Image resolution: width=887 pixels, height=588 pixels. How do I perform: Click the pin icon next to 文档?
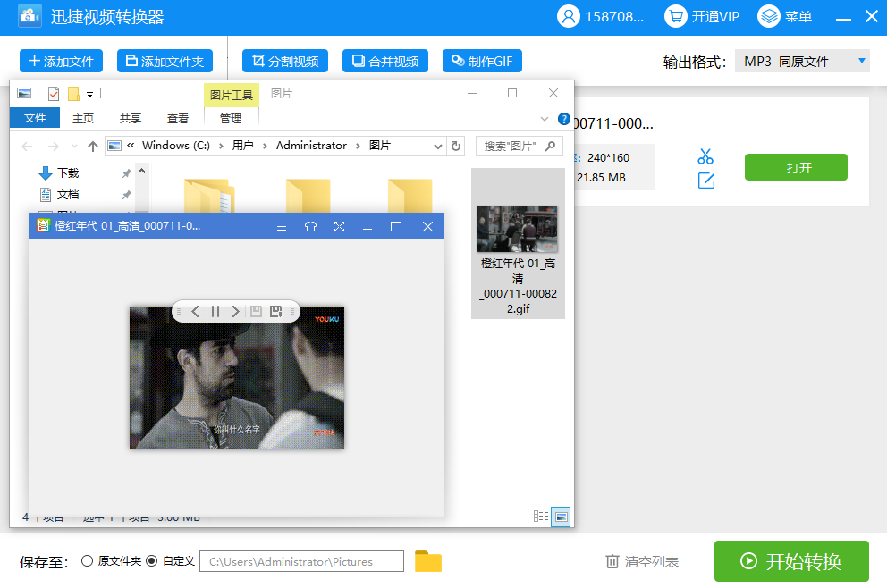coord(127,195)
